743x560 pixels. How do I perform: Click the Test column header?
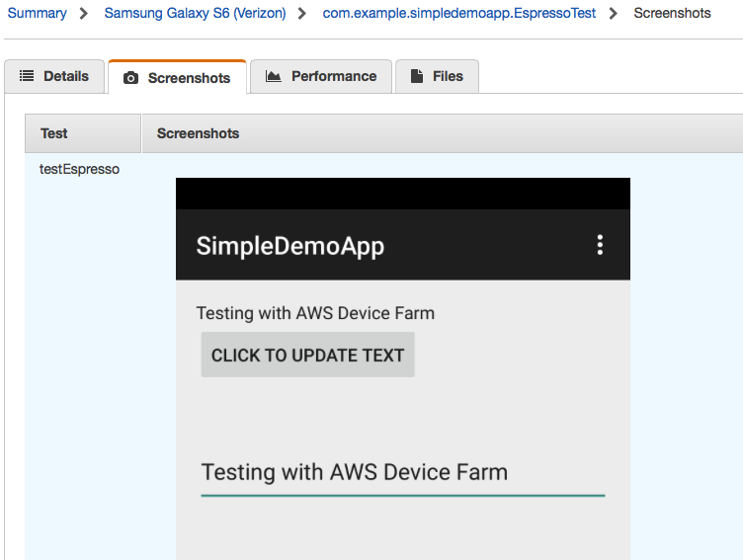(x=83, y=133)
